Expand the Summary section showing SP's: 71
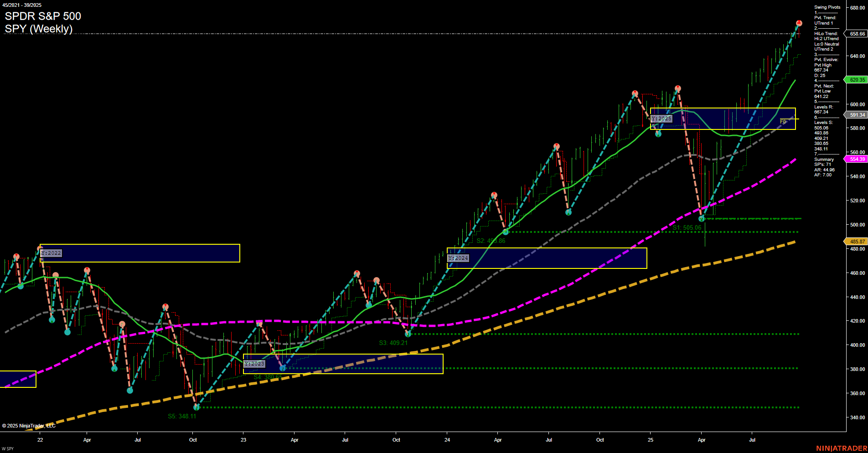This screenshot has height=453, width=868. click(823, 159)
